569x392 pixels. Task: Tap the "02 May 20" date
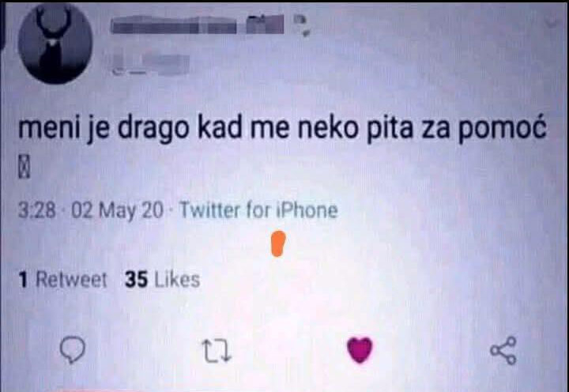[117, 210]
